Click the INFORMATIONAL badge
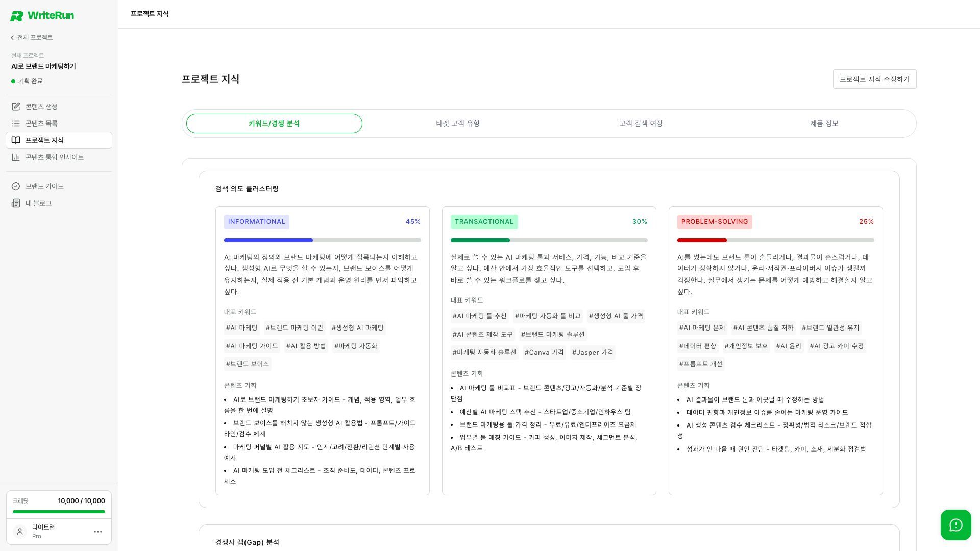The height and width of the screenshot is (551, 980). click(x=257, y=222)
